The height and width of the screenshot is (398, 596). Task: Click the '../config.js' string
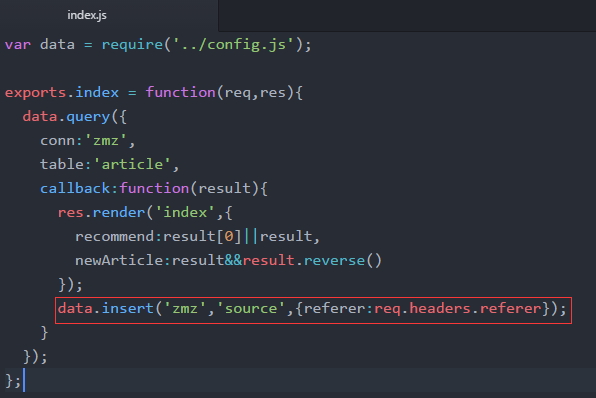point(233,45)
